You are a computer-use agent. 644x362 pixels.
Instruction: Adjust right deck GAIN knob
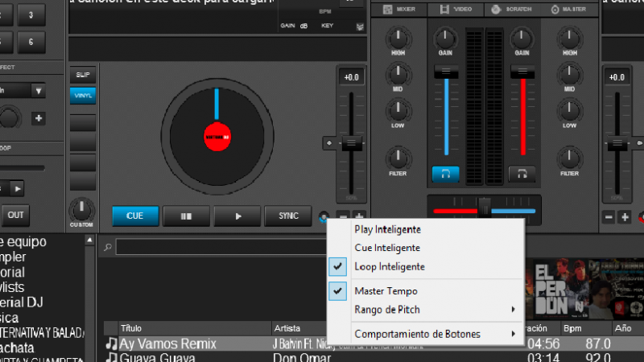522,39
